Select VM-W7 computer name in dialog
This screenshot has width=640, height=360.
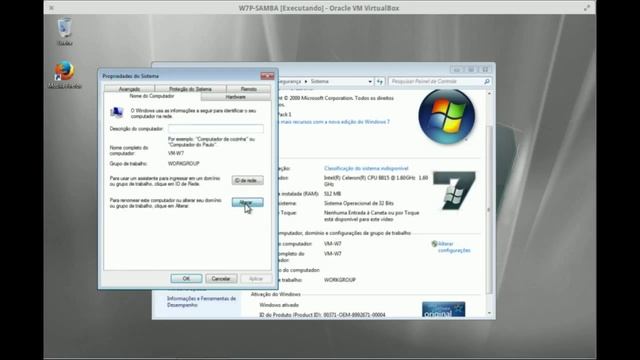[x=176, y=153]
